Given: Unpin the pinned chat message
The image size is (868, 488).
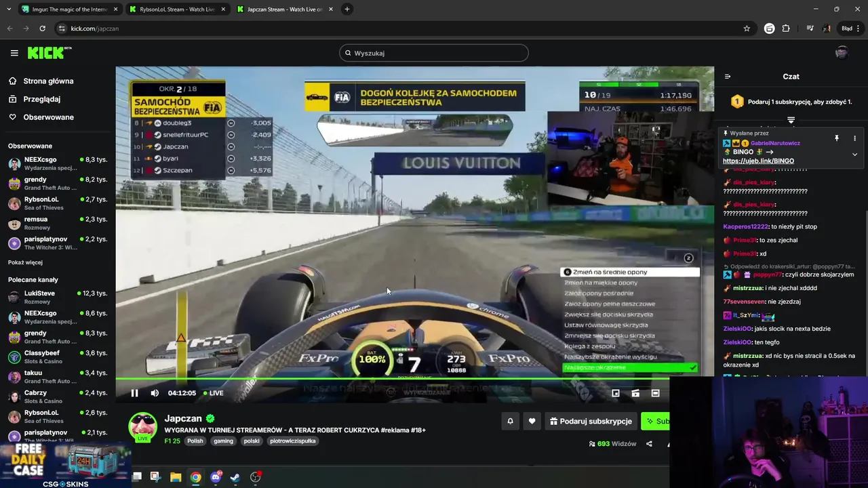Looking at the screenshot, I should (x=837, y=138).
